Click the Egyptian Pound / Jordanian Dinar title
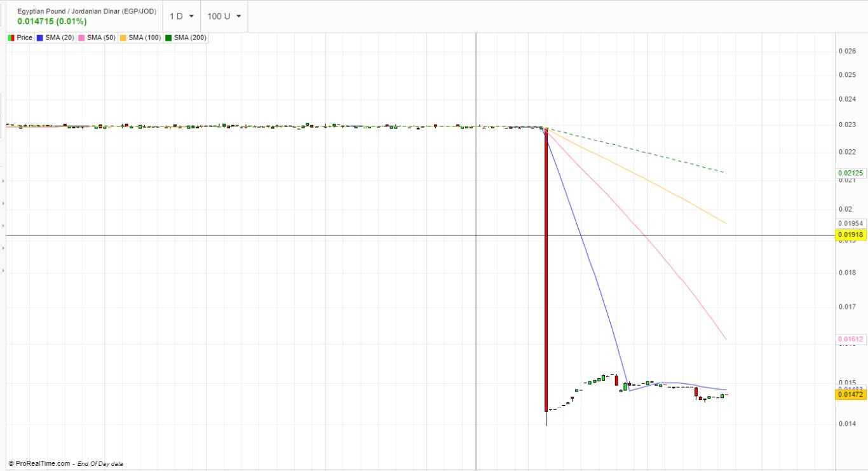This screenshot has height=471, width=868. point(86,11)
